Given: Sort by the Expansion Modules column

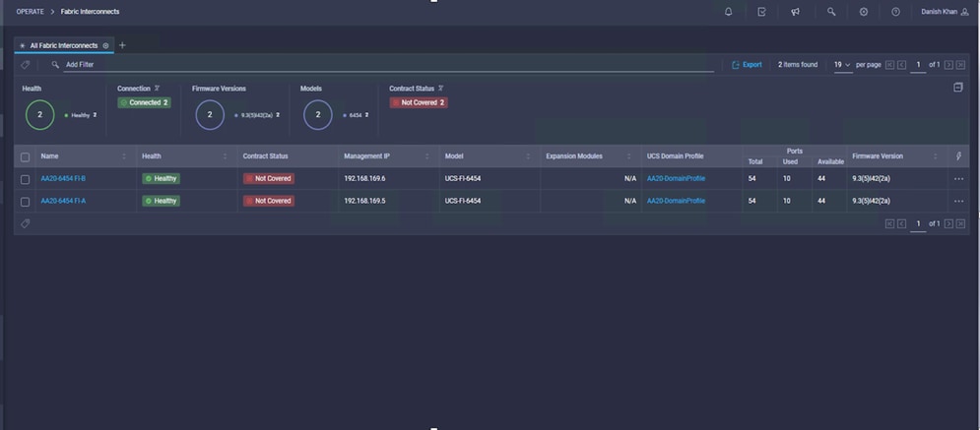Looking at the screenshot, I should (x=628, y=156).
